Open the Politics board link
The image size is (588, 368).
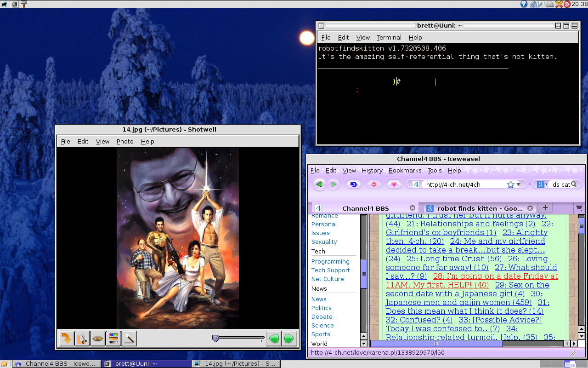322,308
